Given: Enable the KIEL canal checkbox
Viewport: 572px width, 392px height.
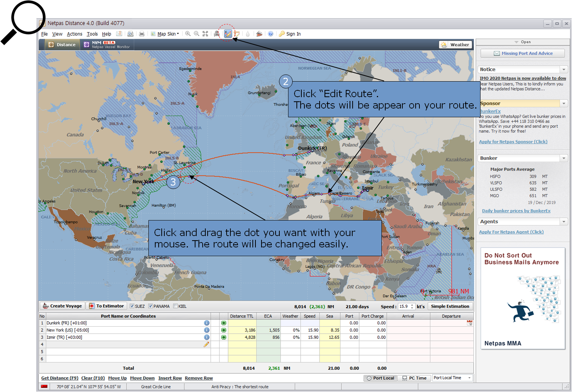Looking at the screenshot, I should 175,306.
